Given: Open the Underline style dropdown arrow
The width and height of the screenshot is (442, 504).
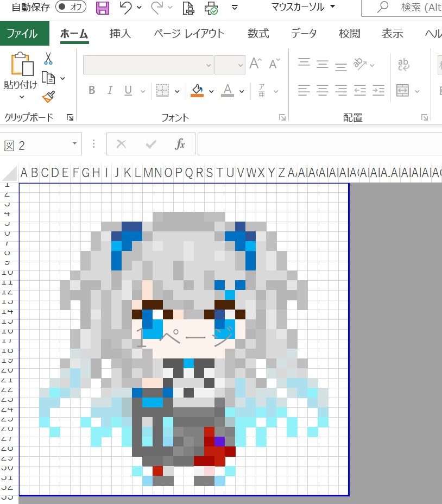Looking at the screenshot, I should tap(143, 91).
